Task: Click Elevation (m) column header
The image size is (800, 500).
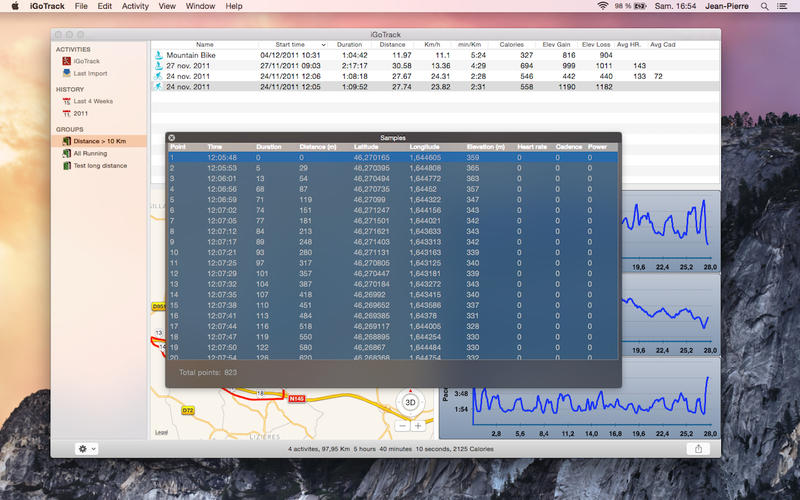Action: tap(485, 147)
